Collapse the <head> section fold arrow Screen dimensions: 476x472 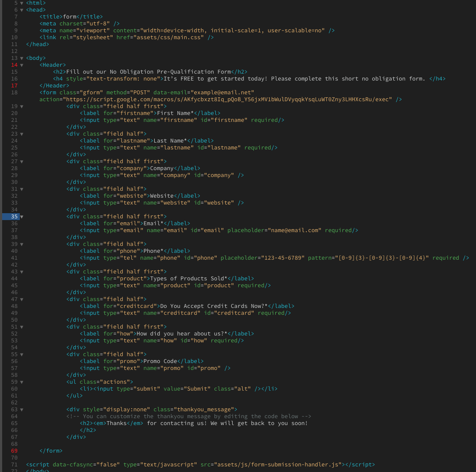pyautogui.click(x=22, y=9)
